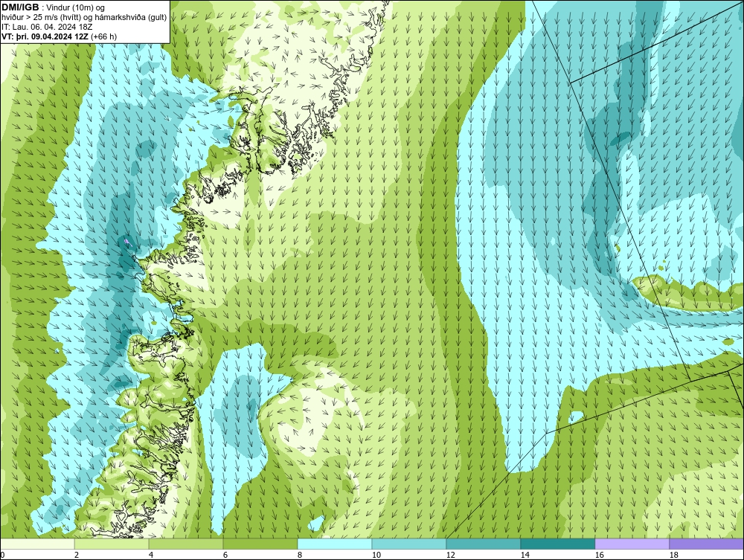Click the legend tick label 8
Screen dimensions: 744x560
pos(299,555)
